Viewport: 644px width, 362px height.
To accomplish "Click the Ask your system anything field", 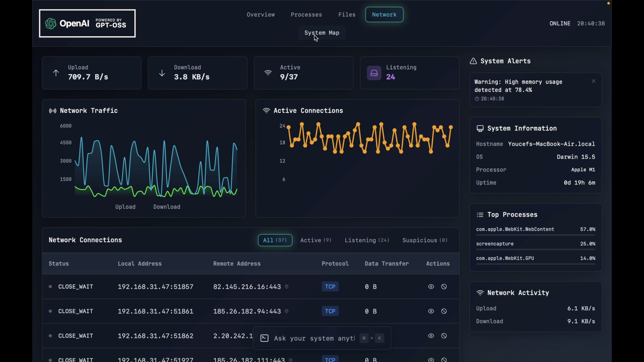I will click(x=314, y=338).
